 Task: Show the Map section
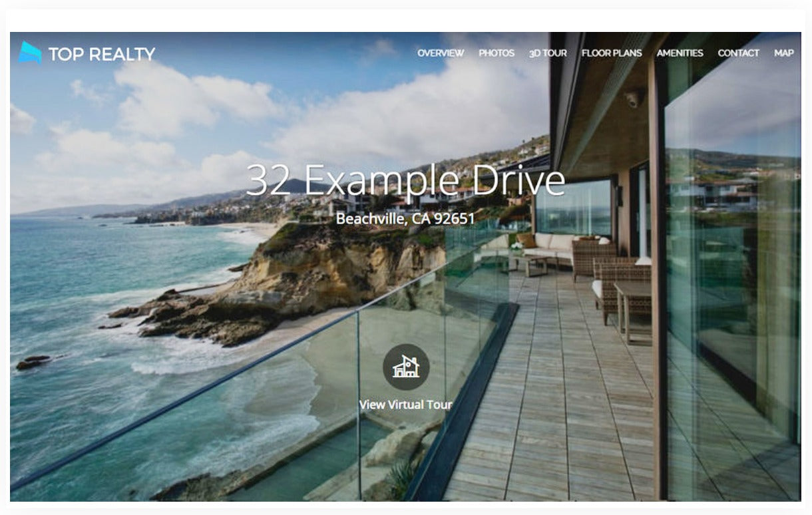[784, 53]
